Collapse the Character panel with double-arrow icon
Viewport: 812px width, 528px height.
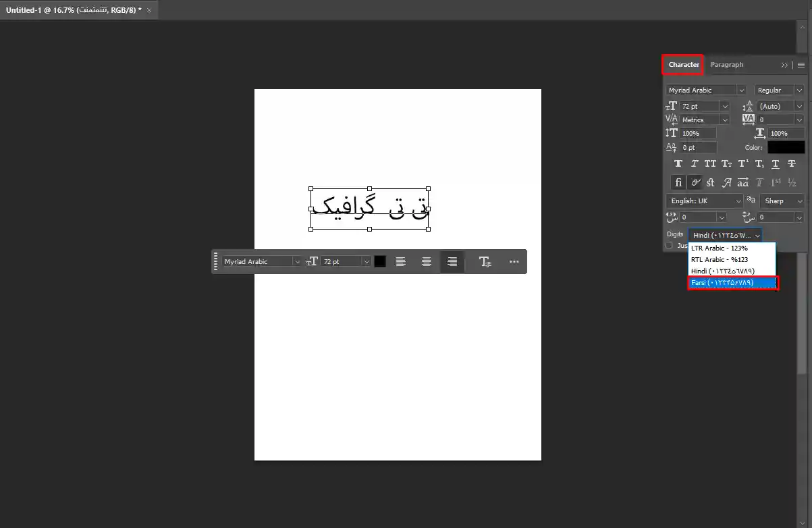784,65
